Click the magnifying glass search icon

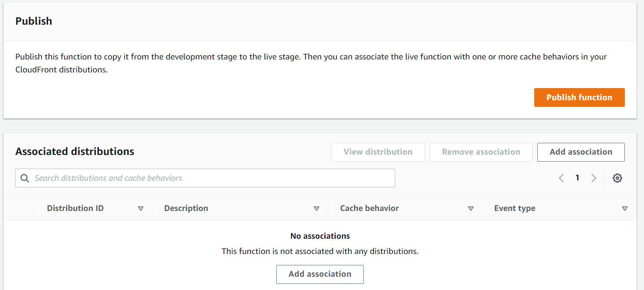25,178
